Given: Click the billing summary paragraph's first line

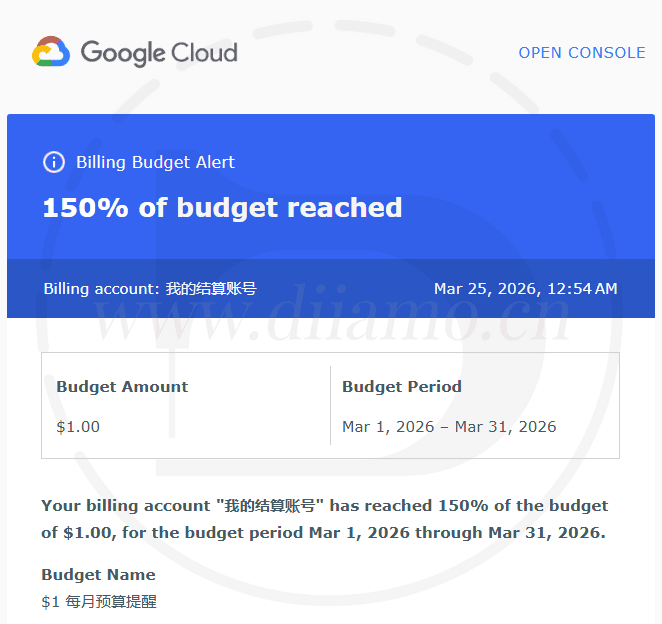Looking at the screenshot, I should coord(324,506).
